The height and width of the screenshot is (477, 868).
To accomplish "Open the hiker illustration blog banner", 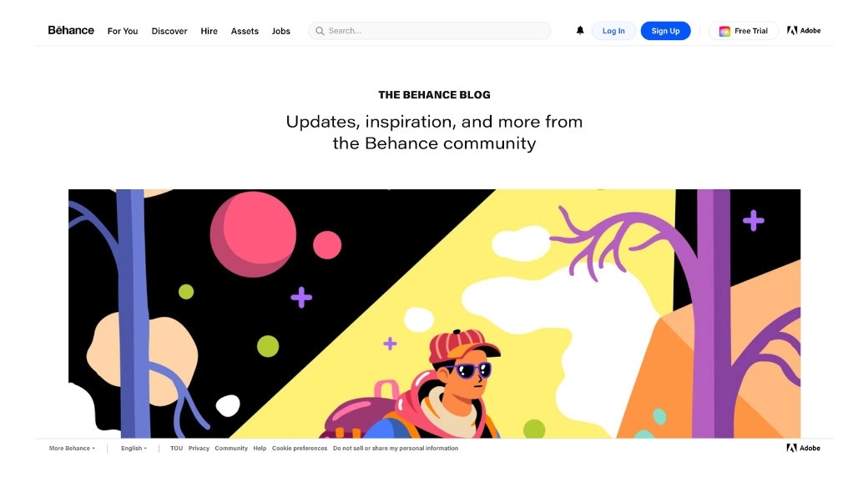I will click(434, 314).
